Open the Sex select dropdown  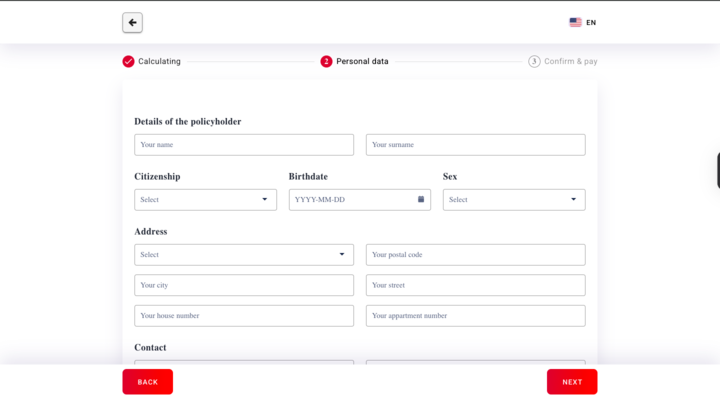click(x=513, y=200)
